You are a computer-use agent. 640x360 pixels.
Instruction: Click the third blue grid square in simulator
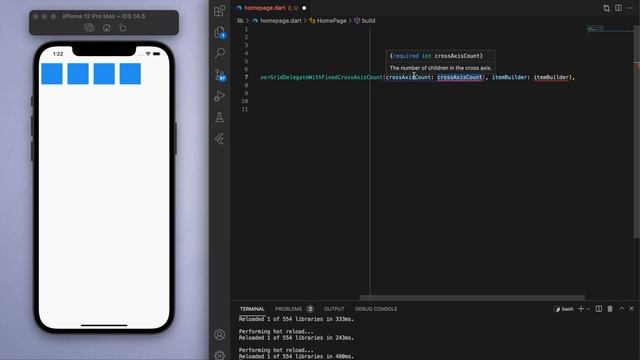click(x=104, y=73)
